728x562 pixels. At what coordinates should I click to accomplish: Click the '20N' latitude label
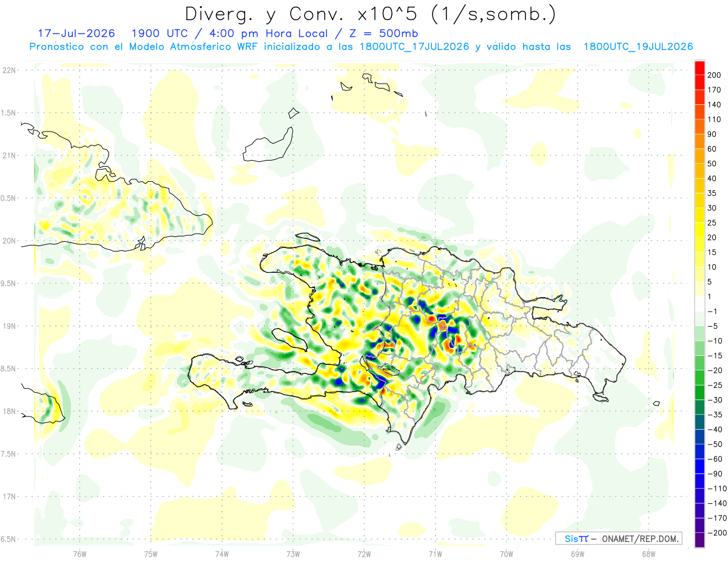click(9, 241)
